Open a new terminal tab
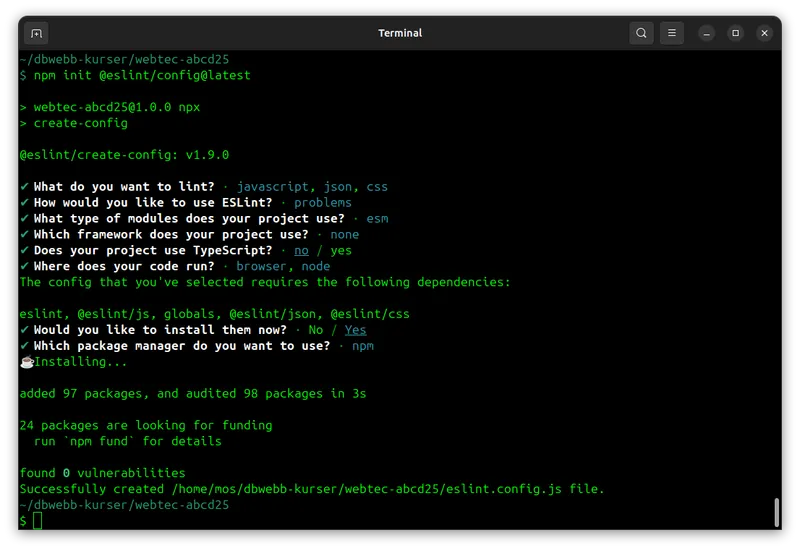800x550 pixels. (36, 34)
